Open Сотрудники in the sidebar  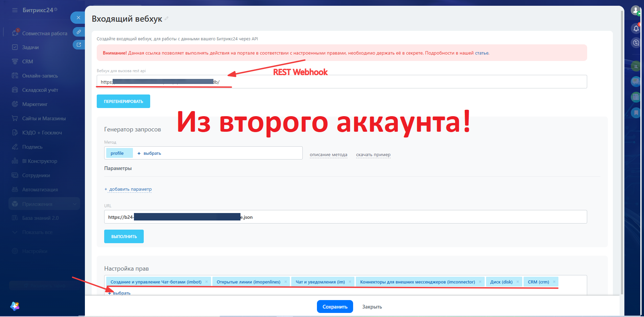pos(36,175)
